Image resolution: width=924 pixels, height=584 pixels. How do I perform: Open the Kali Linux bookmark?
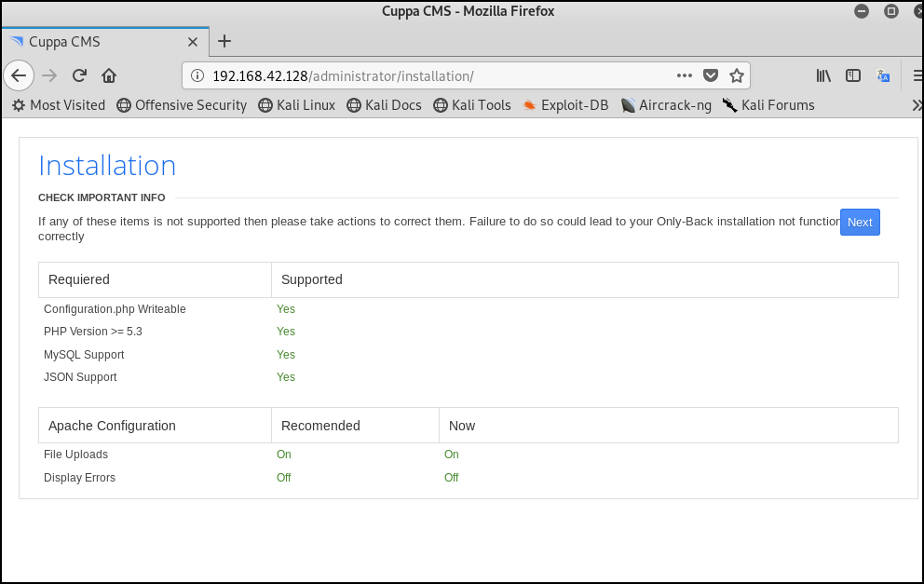point(297,105)
